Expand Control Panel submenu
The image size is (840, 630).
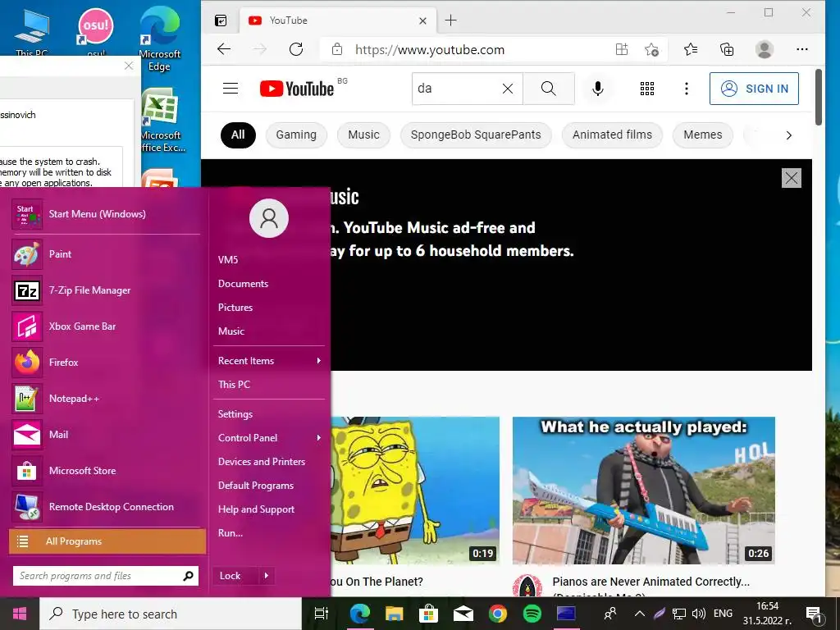click(x=269, y=438)
